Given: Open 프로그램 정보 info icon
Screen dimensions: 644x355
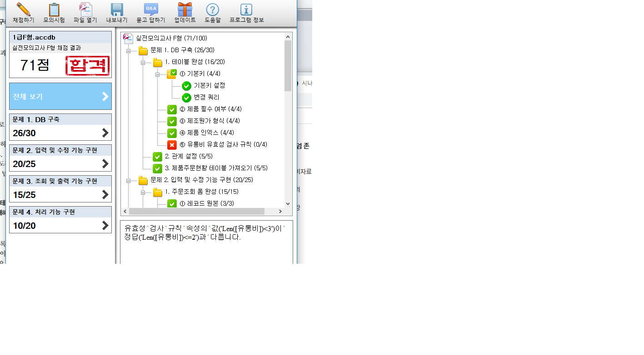Looking at the screenshot, I should pos(246,10).
